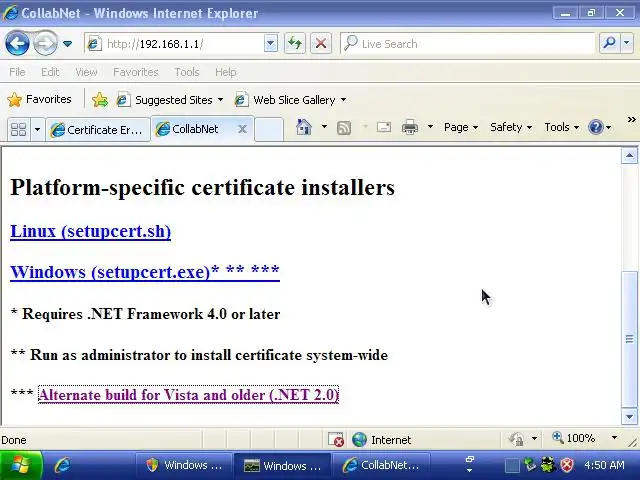Open Alternate build for Vista link
This screenshot has height=480, width=640.
(188, 395)
